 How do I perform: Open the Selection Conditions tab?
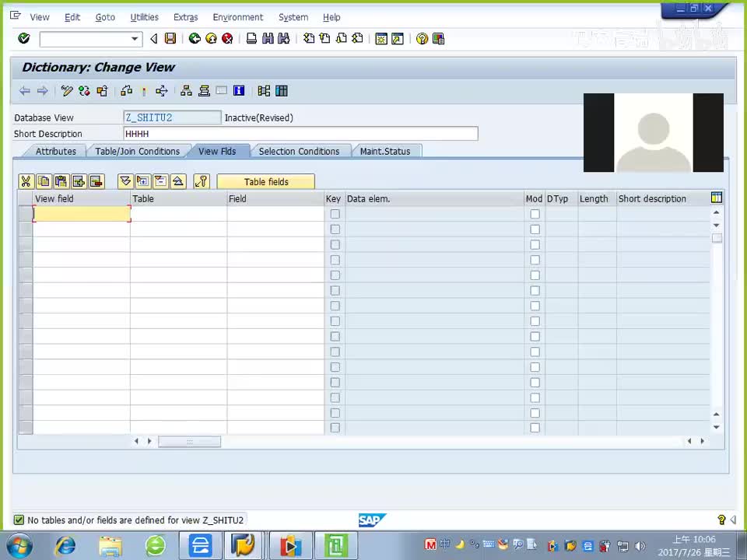click(x=299, y=151)
